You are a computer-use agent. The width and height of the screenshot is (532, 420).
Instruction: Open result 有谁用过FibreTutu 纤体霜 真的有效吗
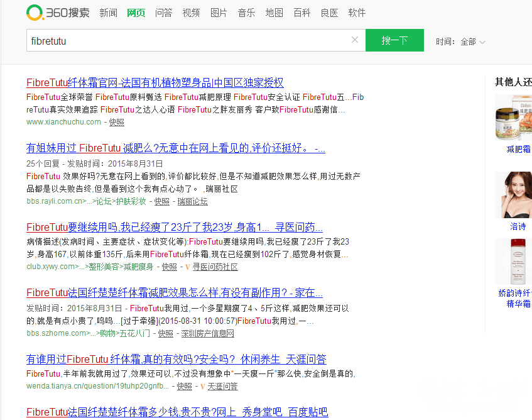point(176,359)
